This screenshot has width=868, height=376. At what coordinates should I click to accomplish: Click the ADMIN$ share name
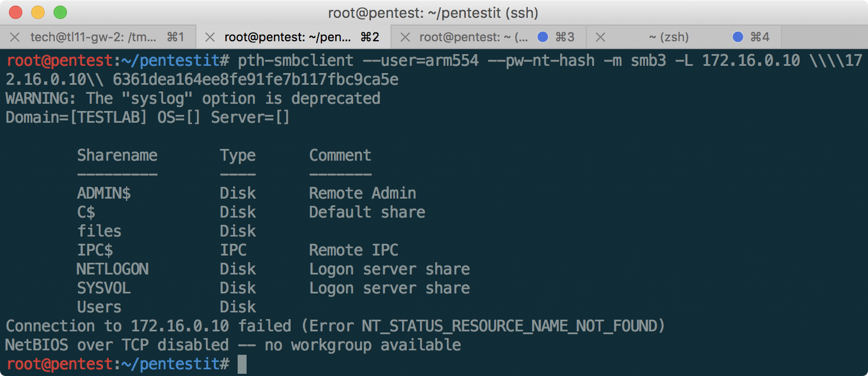104,193
